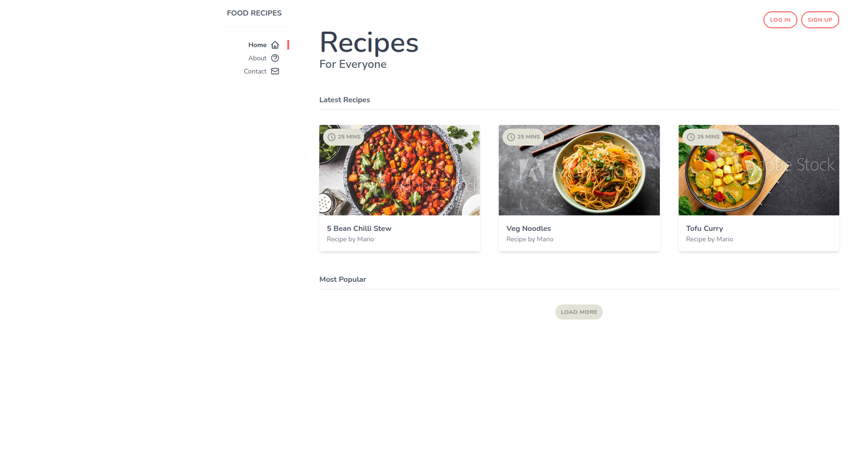The width and height of the screenshot is (868, 452).
Task: Click the Veg Noodles title
Action: [528, 229]
